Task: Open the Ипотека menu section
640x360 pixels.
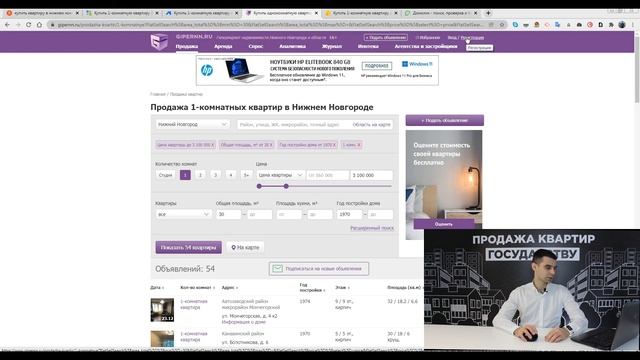Action: coord(368,47)
